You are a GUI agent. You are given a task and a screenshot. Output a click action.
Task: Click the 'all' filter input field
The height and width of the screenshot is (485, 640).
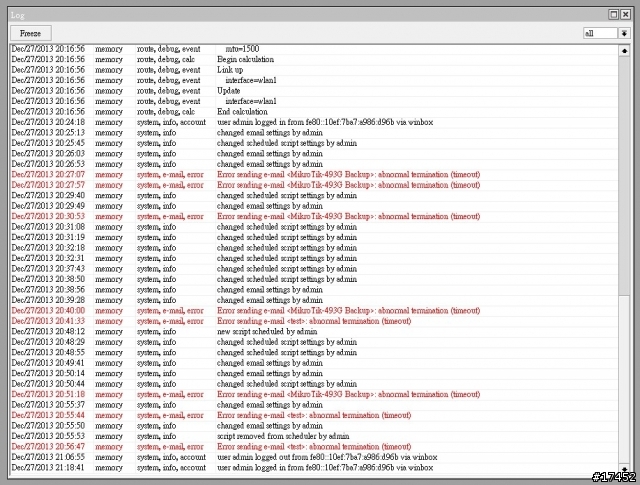tap(600, 33)
